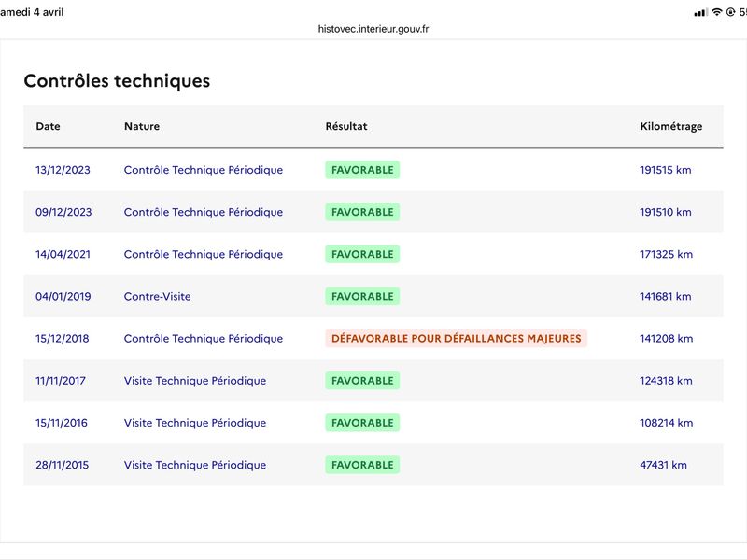Tap the Wi-Fi icon in status bar
Image resolution: width=747 pixels, height=560 pixels.
pyautogui.click(x=717, y=12)
